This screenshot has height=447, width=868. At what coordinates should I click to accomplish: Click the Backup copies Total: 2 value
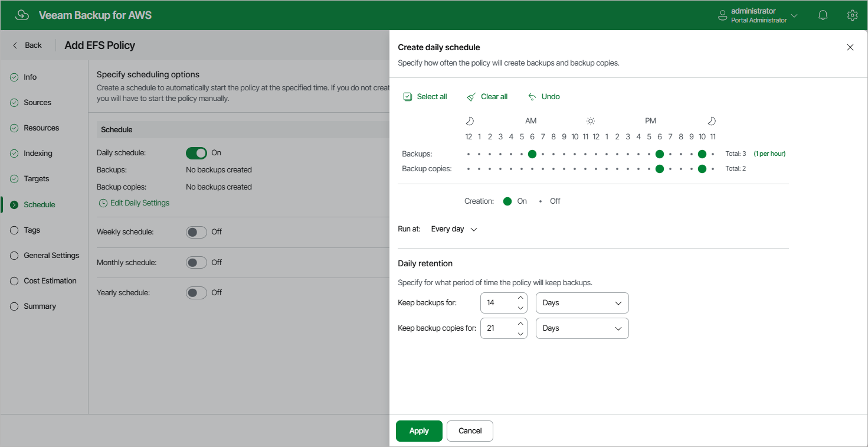pyautogui.click(x=736, y=169)
